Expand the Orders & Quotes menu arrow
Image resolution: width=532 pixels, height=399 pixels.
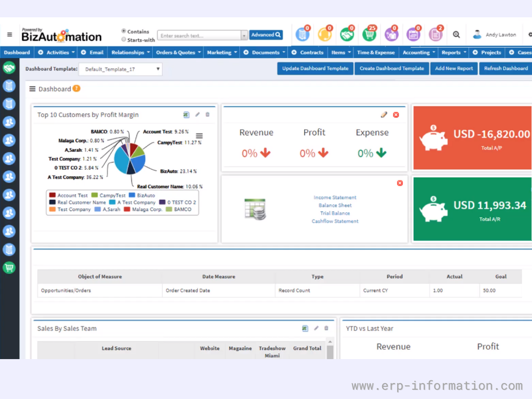coord(199,52)
